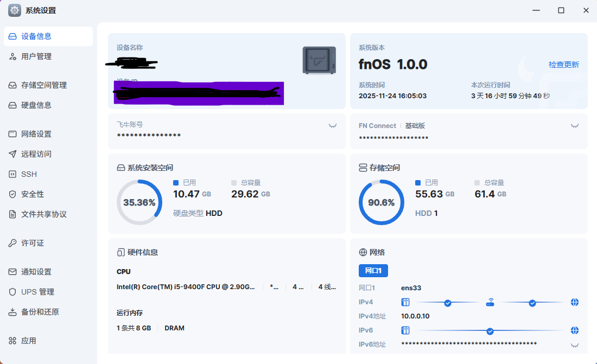Screen dimensions: 597x364
Task: Open UPS 管理 page
Action: pos(48,292)
